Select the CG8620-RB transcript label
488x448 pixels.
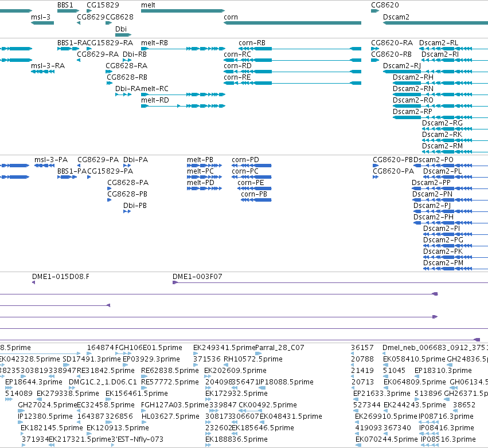[391, 54]
